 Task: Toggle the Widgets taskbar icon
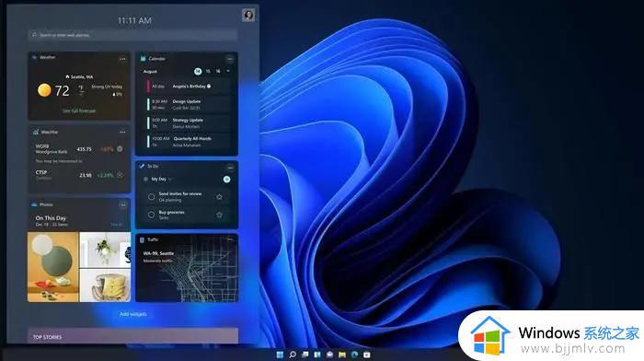pyautogui.click(x=317, y=355)
